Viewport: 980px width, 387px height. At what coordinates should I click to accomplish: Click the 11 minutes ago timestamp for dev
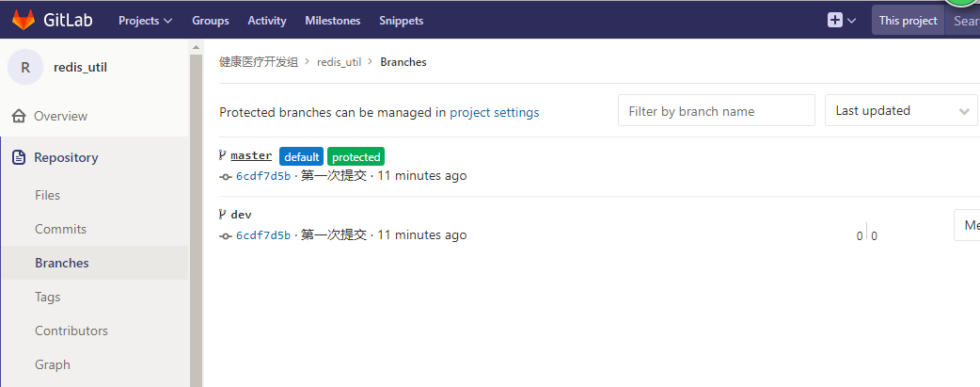click(x=422, y=234)
